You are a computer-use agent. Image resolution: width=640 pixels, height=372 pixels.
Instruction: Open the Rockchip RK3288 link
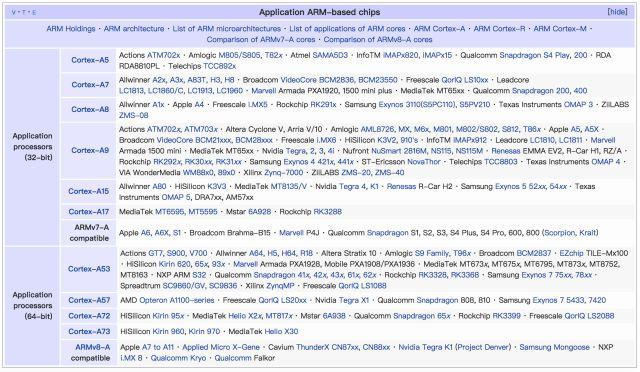tap(328, 212)
